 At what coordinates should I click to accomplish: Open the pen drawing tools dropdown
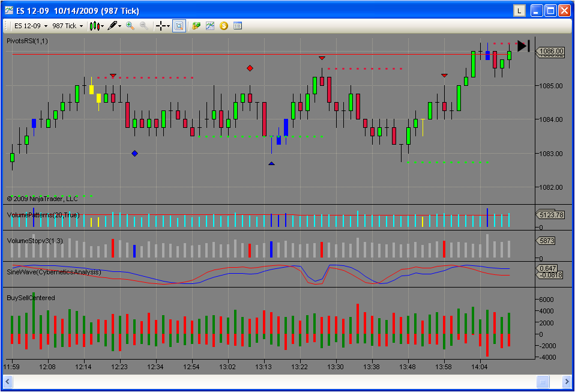tap(115, 26)
